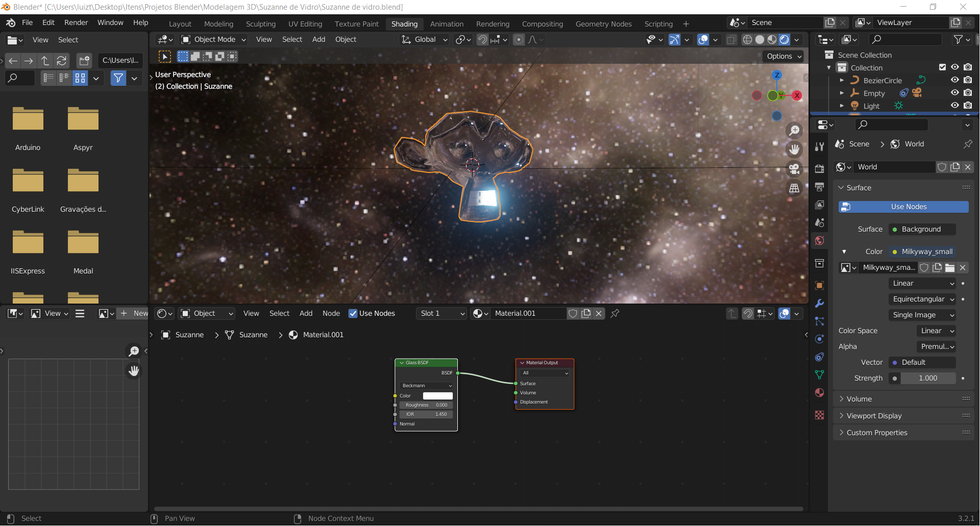This screenshot has width=980, height=526.
Task: Open the Object Data mesh tab icon
Action: (820, 374)
